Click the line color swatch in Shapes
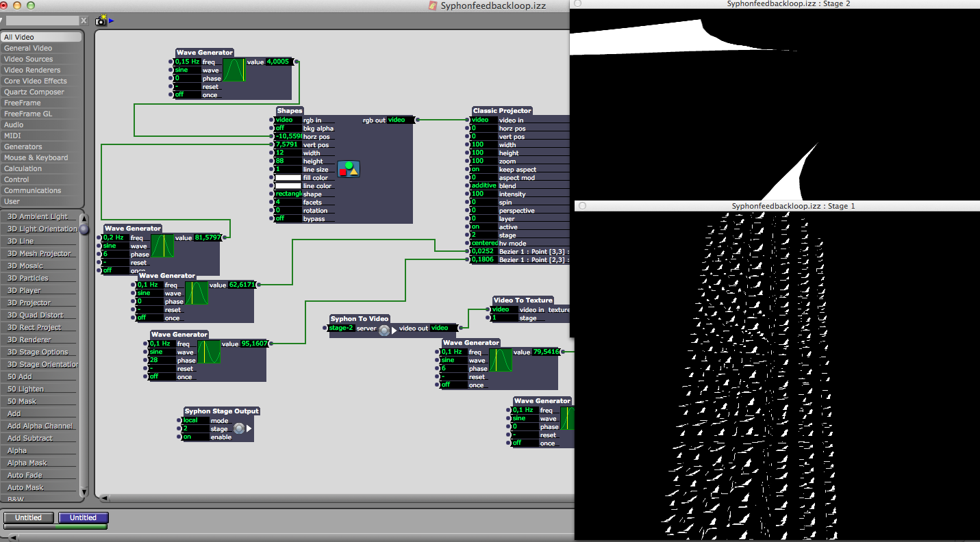The height and width of the screenshot is (542, 980). click(x=288, y=185)
